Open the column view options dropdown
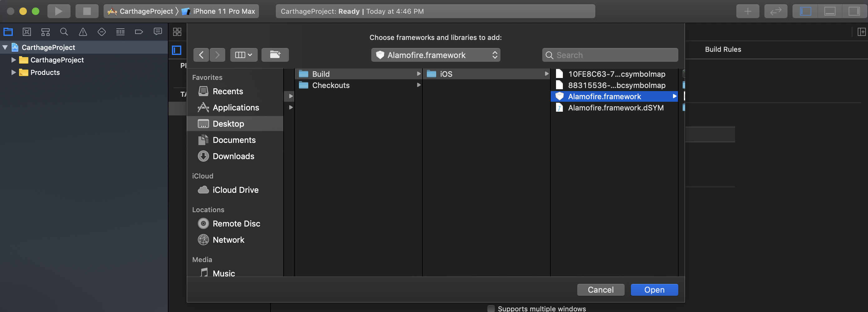The height and width of the screenshot is (312, 868). (244, 55)
